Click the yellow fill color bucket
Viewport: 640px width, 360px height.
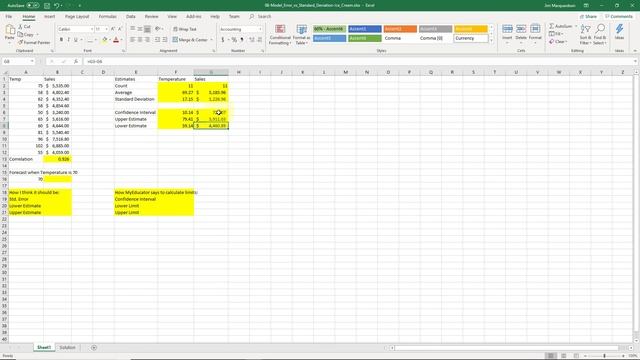point(104,40)
